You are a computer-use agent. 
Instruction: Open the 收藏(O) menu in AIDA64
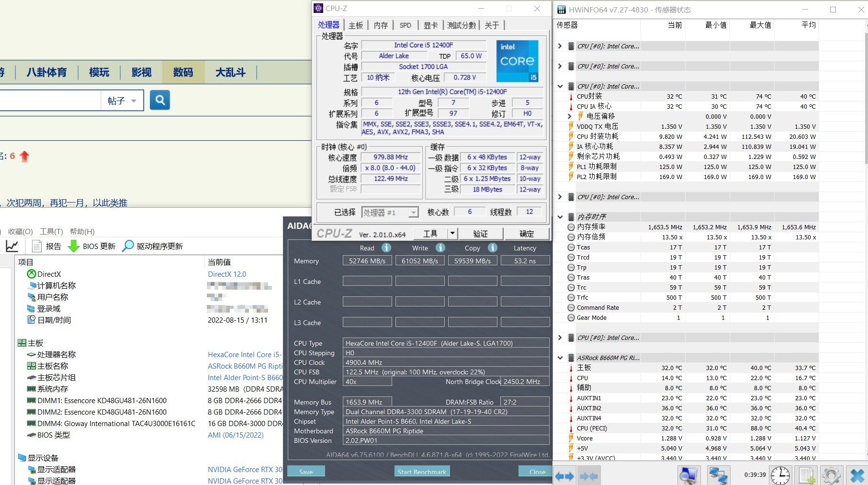click(21, 231)
